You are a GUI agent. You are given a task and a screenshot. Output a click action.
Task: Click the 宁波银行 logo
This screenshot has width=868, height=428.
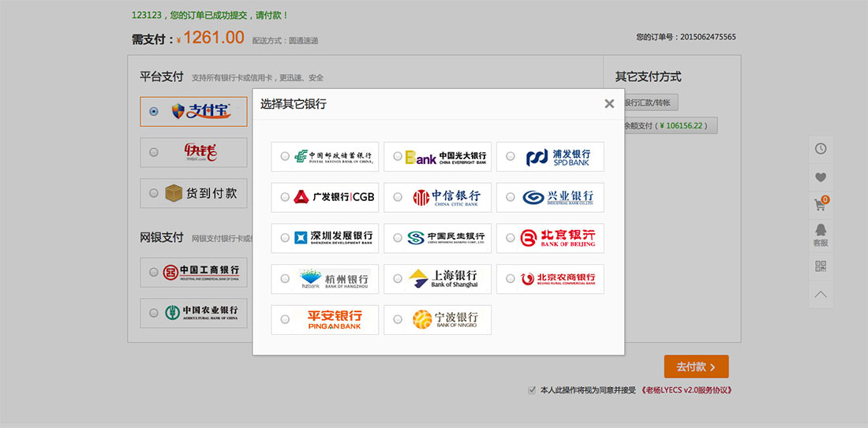(x=445, y=319)
